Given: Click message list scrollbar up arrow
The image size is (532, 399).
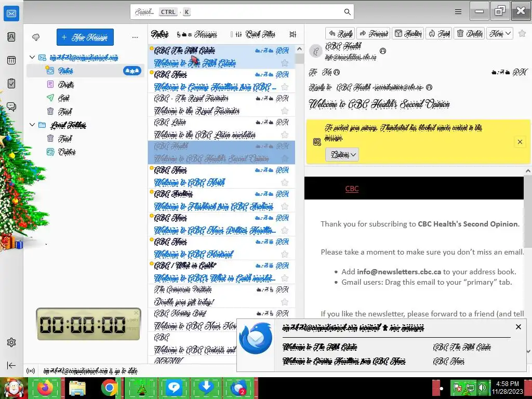Looking at the screenshot, I should pos(299,49).
